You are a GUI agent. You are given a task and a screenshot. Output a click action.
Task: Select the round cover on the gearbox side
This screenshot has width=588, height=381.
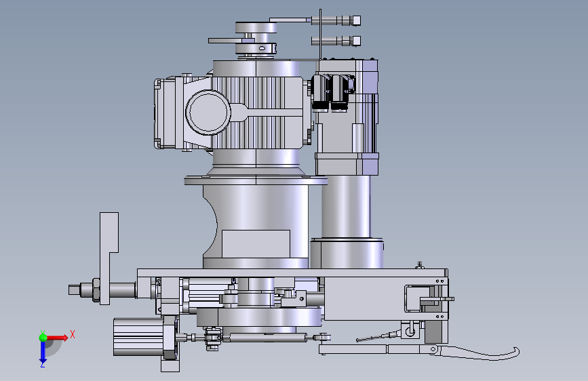click(208, 113)
